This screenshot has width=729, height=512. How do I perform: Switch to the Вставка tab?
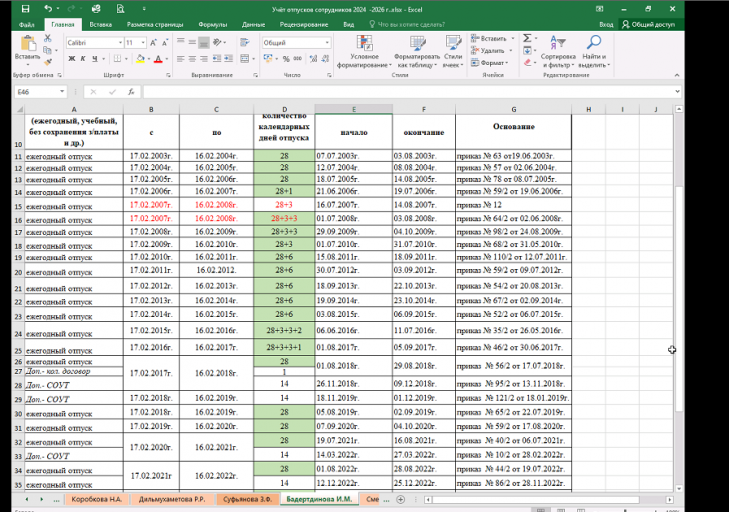tap(100, 25)
